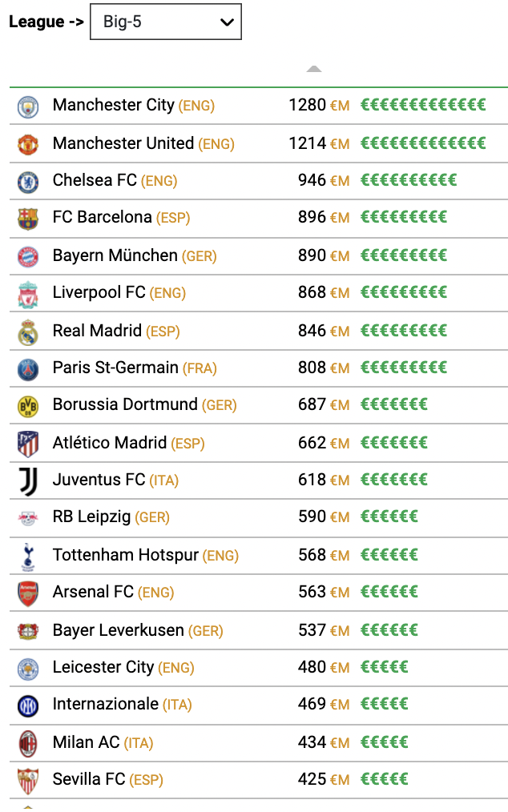This screenshot has height=812, width=508.
Task: Click Leicester City's 480 €M value
Action: (324, 667)
